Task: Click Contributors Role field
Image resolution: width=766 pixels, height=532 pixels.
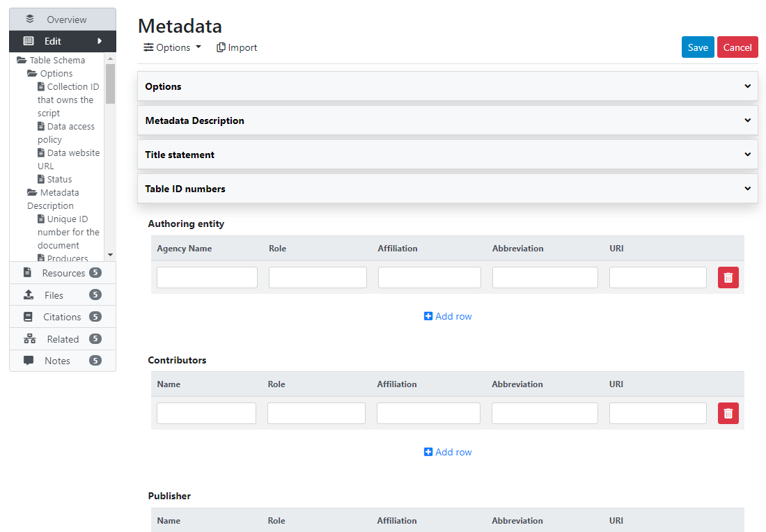Action: 317,414
